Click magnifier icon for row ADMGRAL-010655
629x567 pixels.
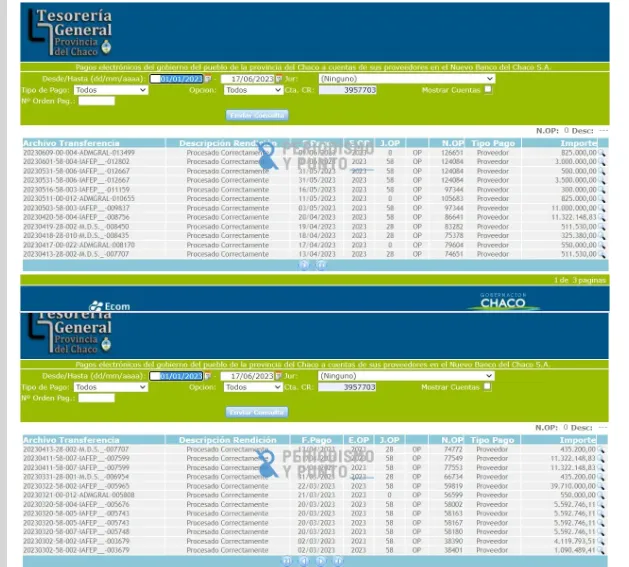[602, 198]
